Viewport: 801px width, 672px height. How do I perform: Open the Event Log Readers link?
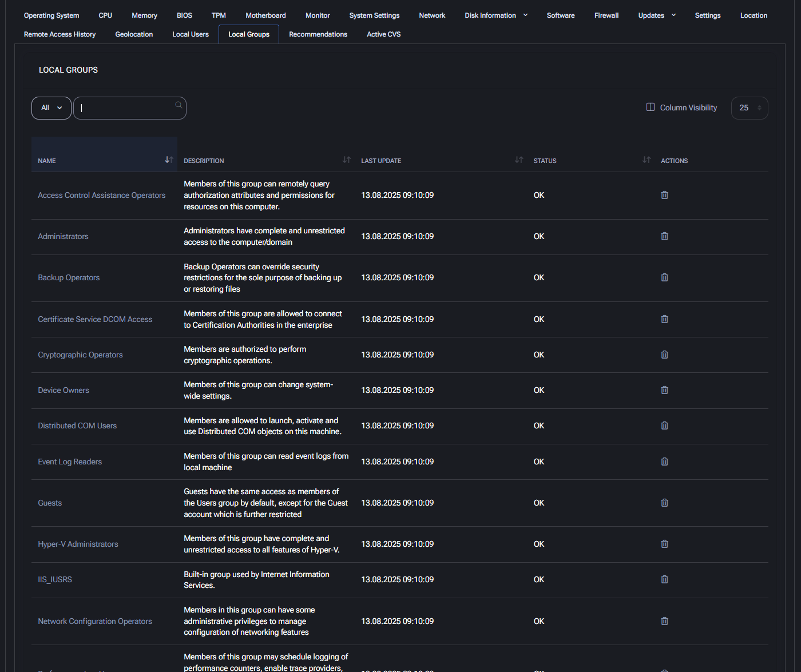(70, 462)
